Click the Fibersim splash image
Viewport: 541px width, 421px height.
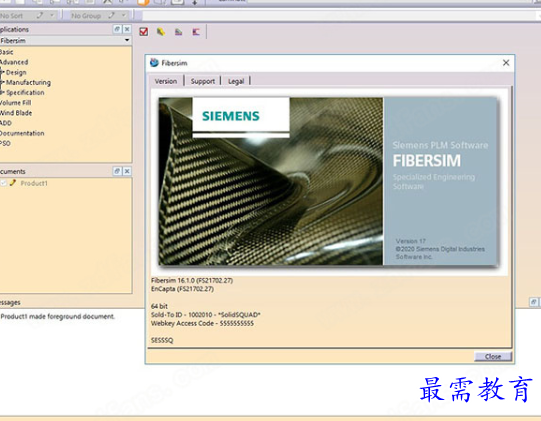click(328, 181)
